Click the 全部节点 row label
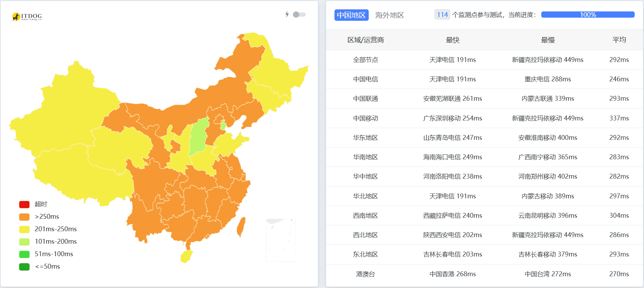The width and height of the screenshot is (644, 288). pyautogui.click(x=366, y=60)
